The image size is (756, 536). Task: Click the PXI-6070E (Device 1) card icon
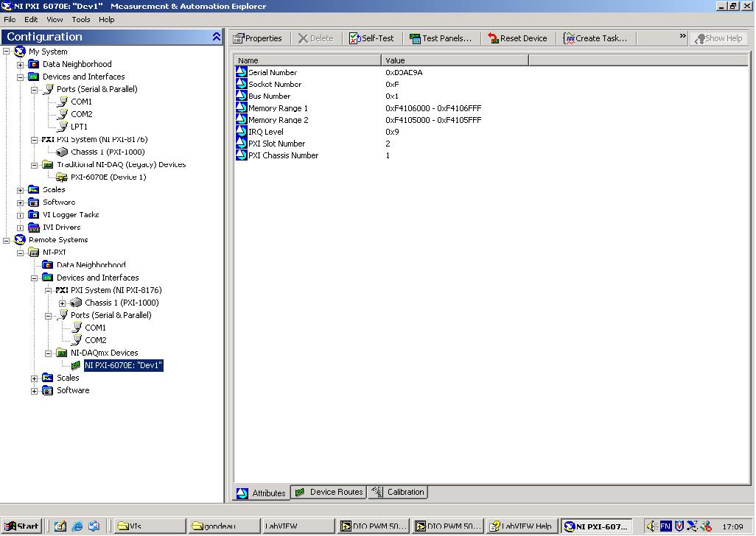click(x=62, y=177)
